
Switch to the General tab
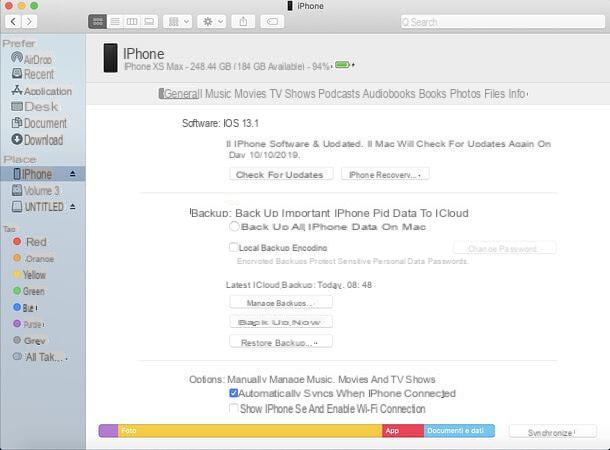[x=180, y=94]
